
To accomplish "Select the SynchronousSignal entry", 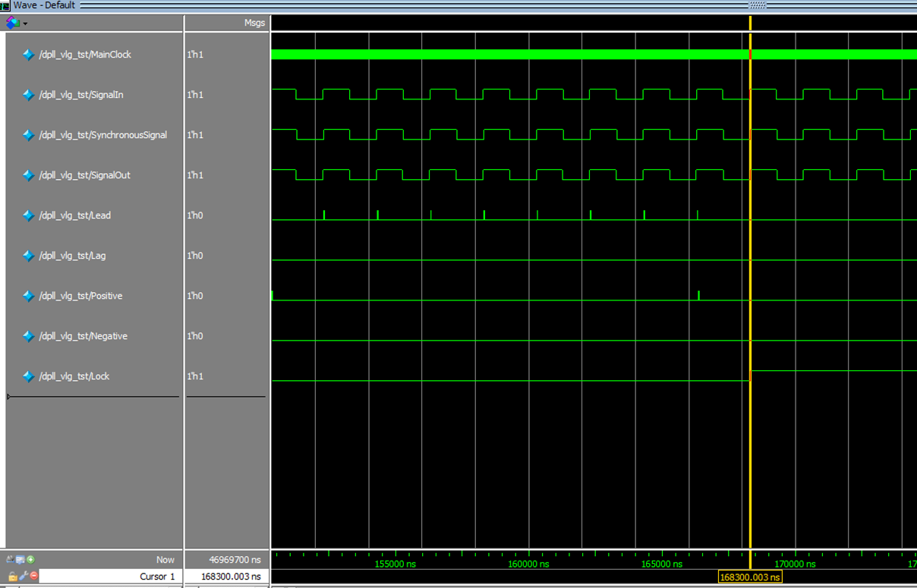I will coord(102,135).
